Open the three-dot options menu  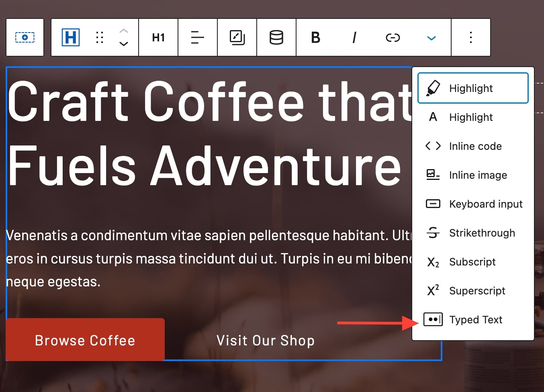coord(470,37)
